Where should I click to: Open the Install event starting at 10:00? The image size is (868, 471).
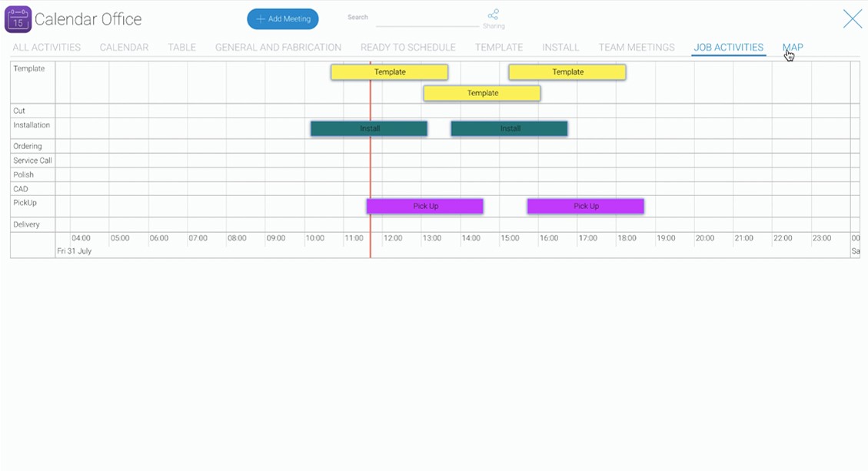(x=369, y=128)
